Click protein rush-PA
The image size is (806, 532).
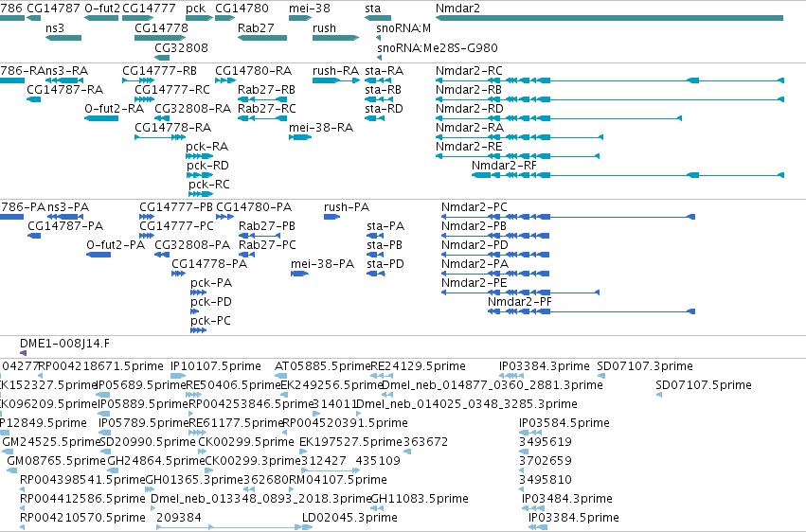click(347, 207)
